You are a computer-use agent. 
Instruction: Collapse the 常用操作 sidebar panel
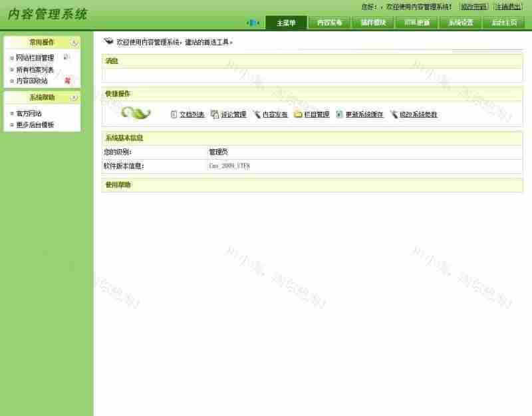74,43
